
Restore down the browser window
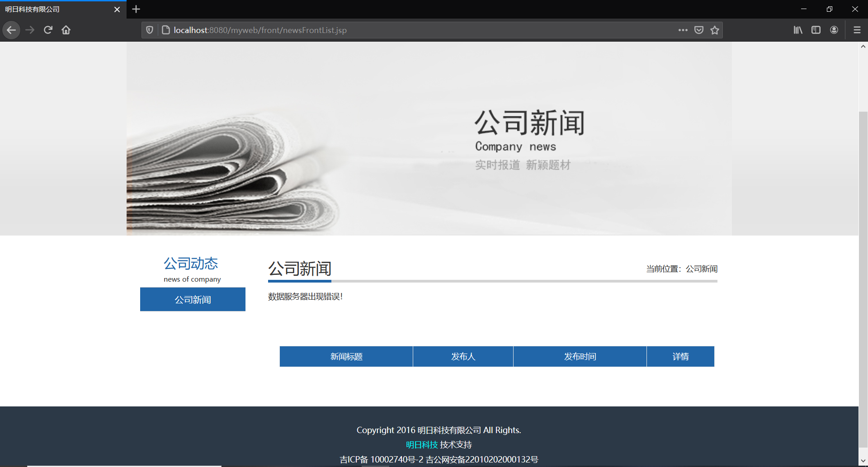coord(829,9)
